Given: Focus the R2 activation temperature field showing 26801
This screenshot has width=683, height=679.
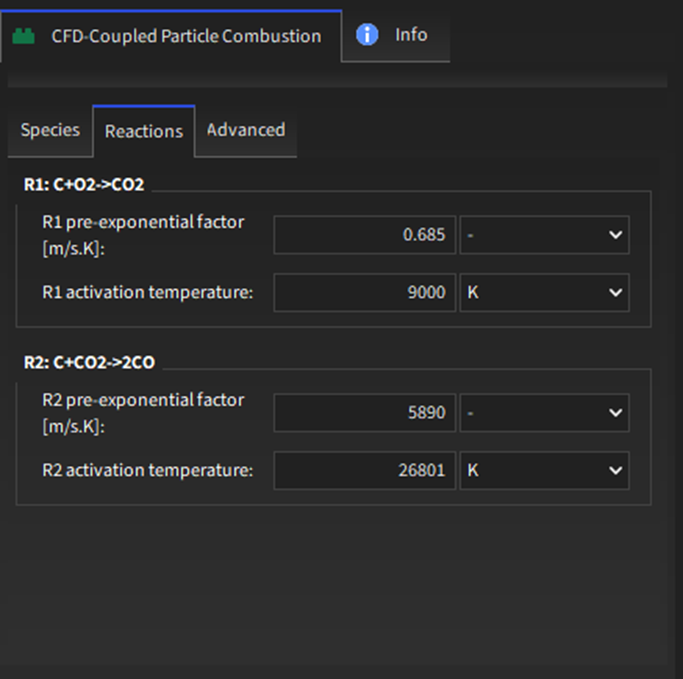Looking at the screenshot, I should click(365, 470).
